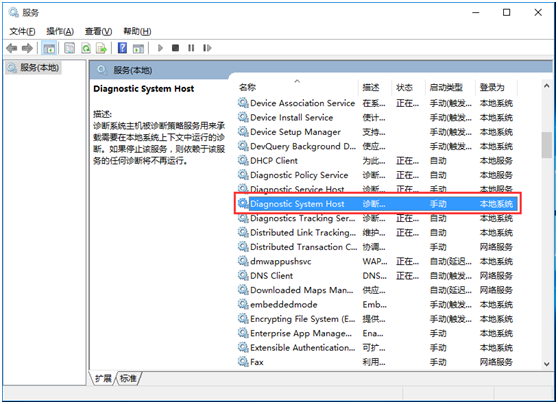Switch to the 标准 tab

coord(128,378)
